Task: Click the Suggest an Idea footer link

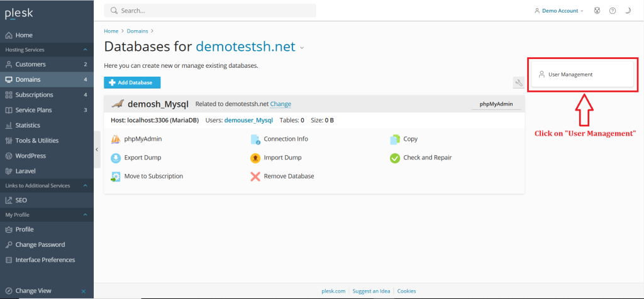Action: (x=371, y=291)
